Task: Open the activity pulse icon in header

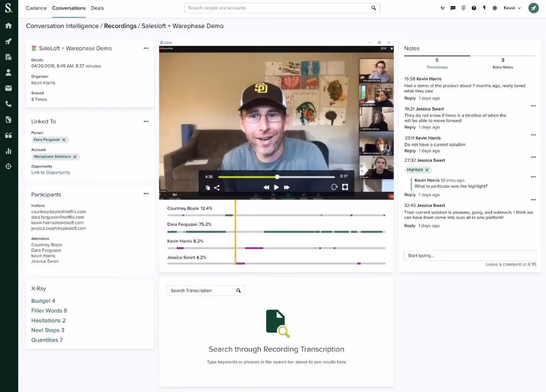Action: click(x=442, y=8)
